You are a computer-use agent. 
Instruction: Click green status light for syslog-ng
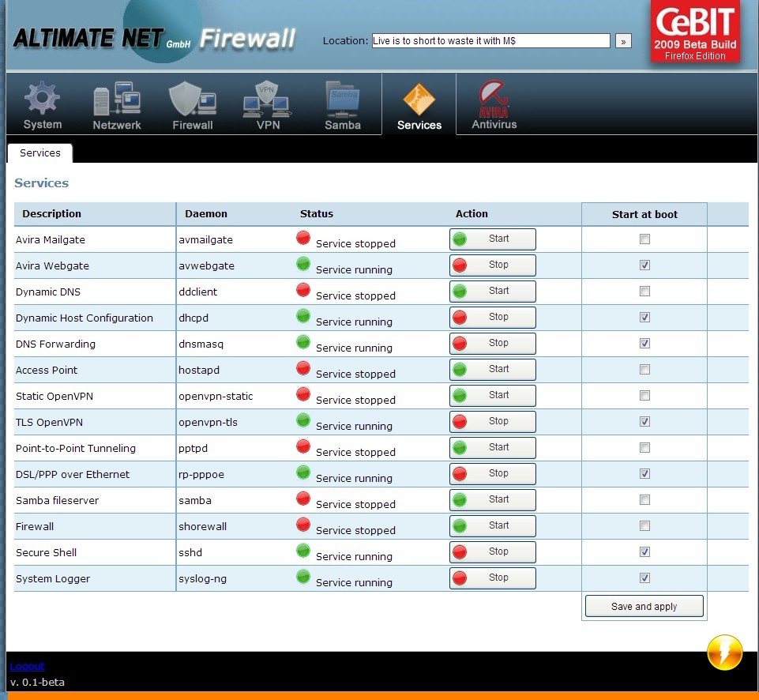point(303,577)
